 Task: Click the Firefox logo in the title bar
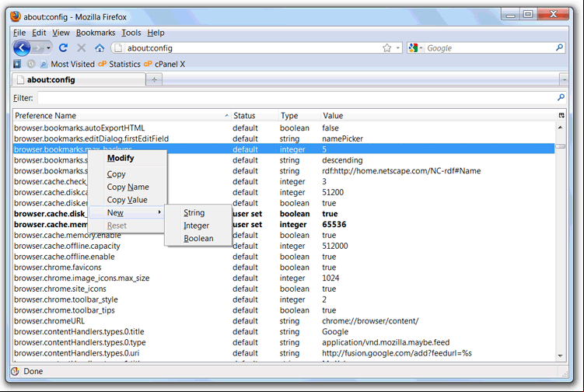[16, 16]
